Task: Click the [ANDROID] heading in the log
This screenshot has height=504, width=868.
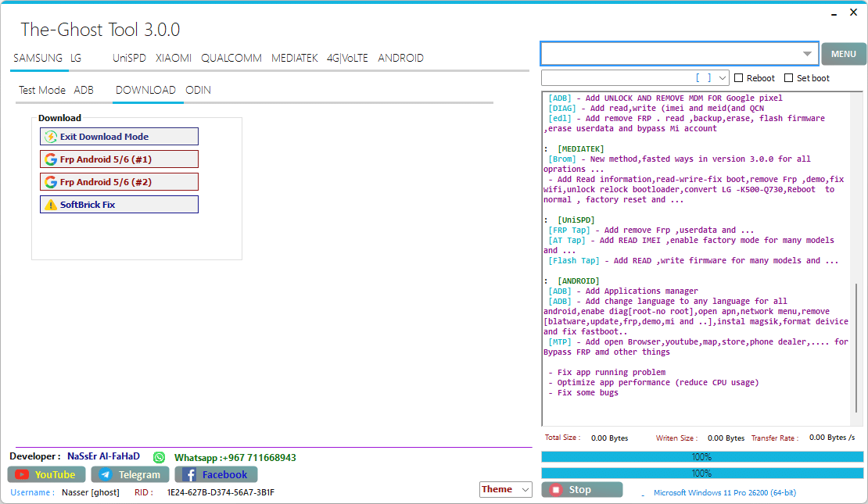Action: click(578, 281)
